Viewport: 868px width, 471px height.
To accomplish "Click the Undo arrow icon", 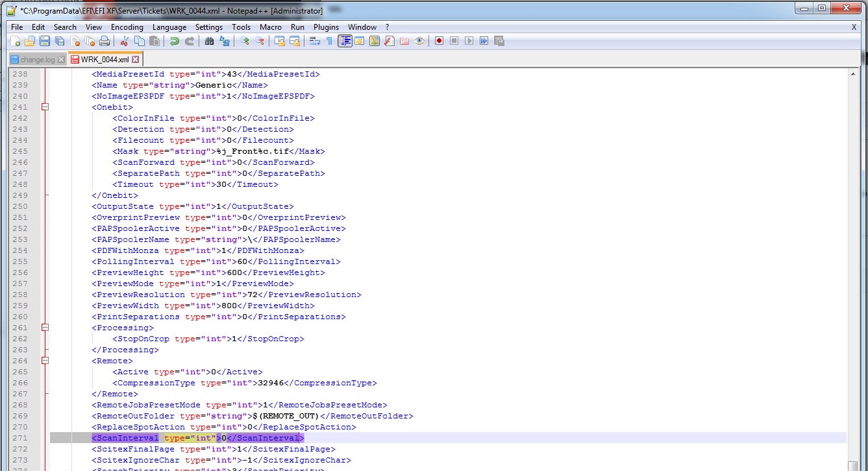I will (x=174, y=41).
